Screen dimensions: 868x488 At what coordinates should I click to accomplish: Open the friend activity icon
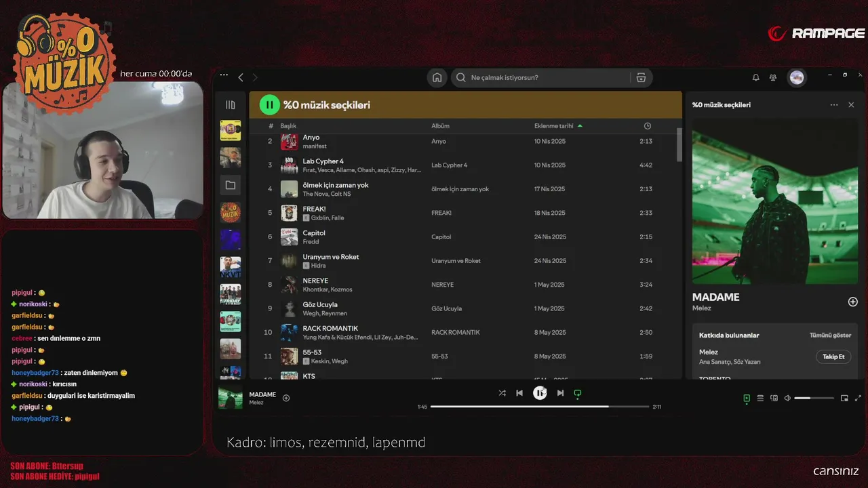click(773, 77)
